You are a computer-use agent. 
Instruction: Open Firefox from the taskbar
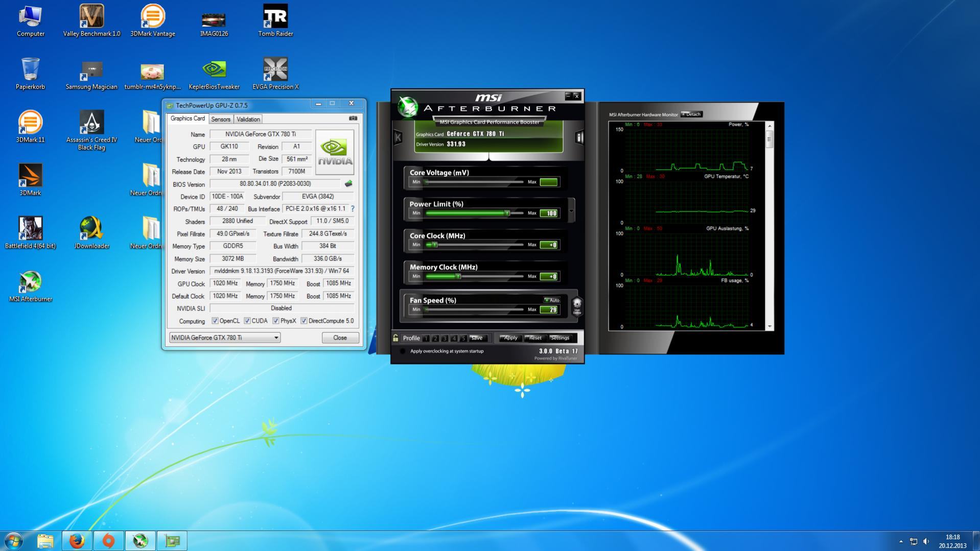(77, 540)
